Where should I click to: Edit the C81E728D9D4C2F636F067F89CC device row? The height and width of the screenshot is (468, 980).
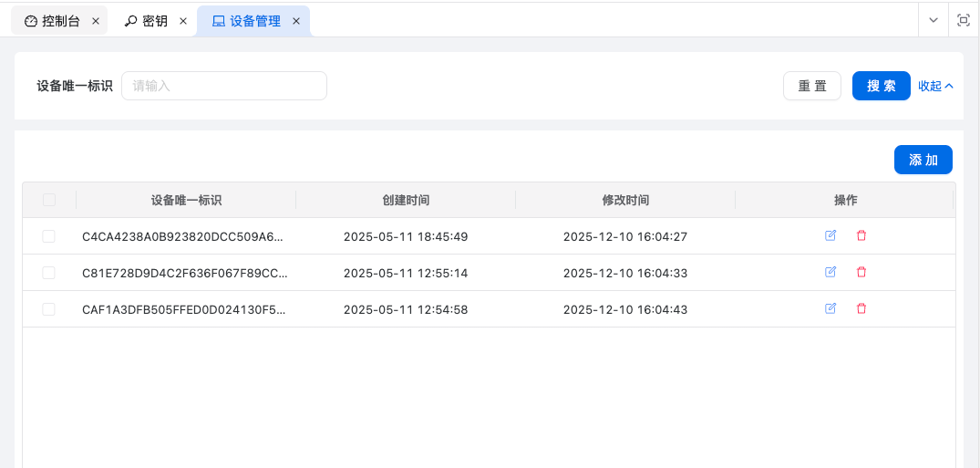coord(830,272)
